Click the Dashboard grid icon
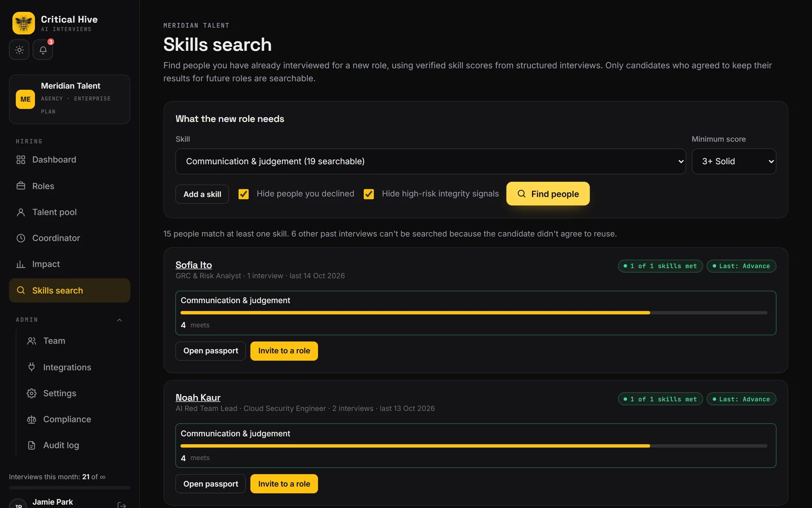The height and width of the screenshot is (508, 812). coord(21,160)
